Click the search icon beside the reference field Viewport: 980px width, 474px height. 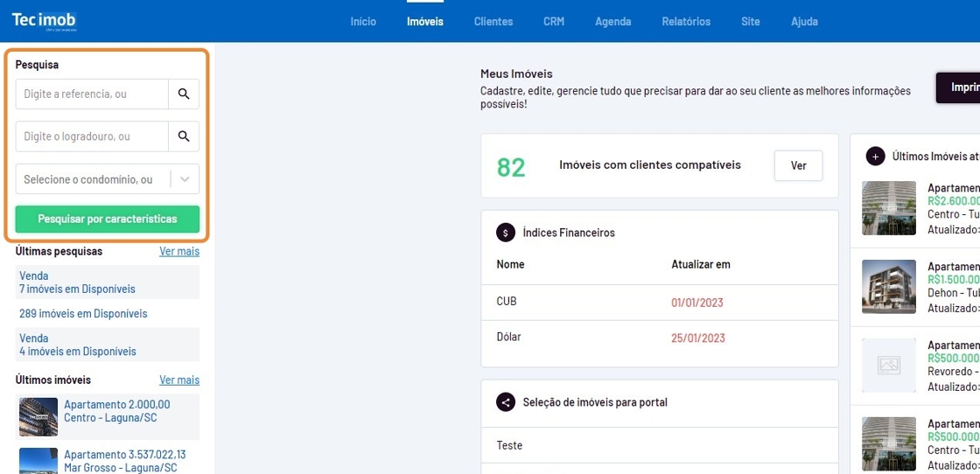[184, 94]
